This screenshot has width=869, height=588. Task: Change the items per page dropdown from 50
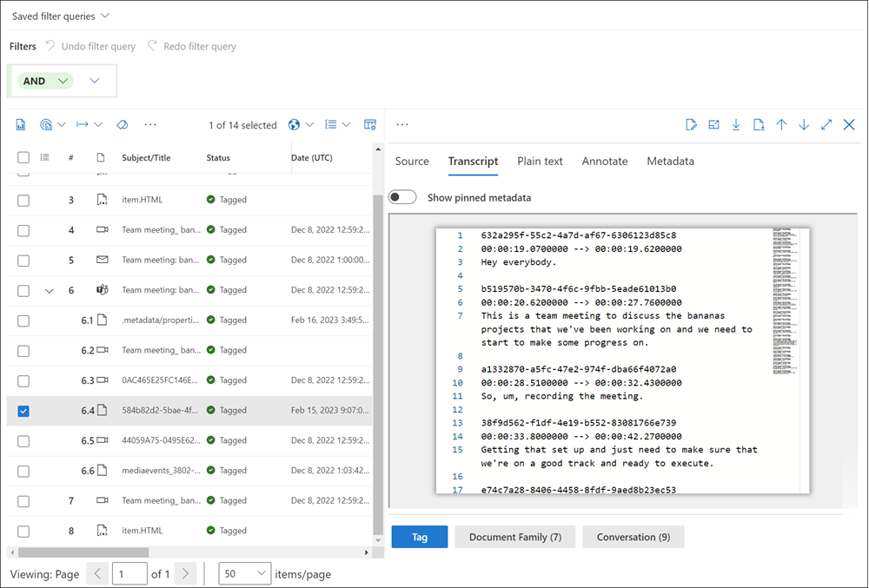coord(244,573)
